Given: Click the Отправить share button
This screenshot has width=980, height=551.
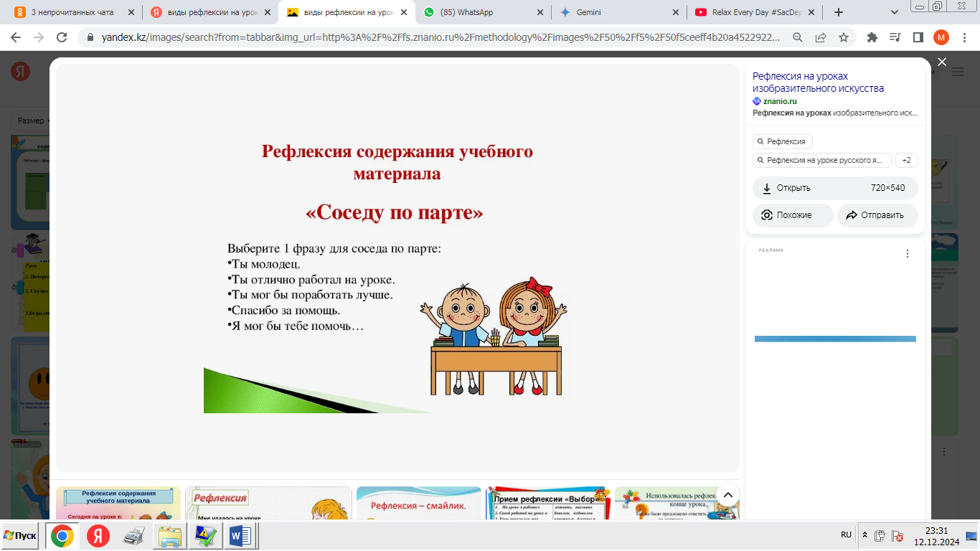Looking at the screenshot, I should (877, 215).
